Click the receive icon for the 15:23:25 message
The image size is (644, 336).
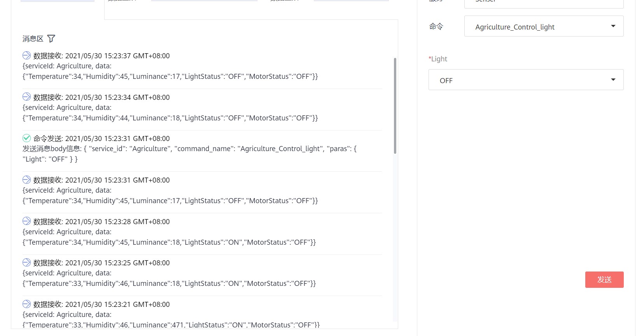click(x=26, y=263)
